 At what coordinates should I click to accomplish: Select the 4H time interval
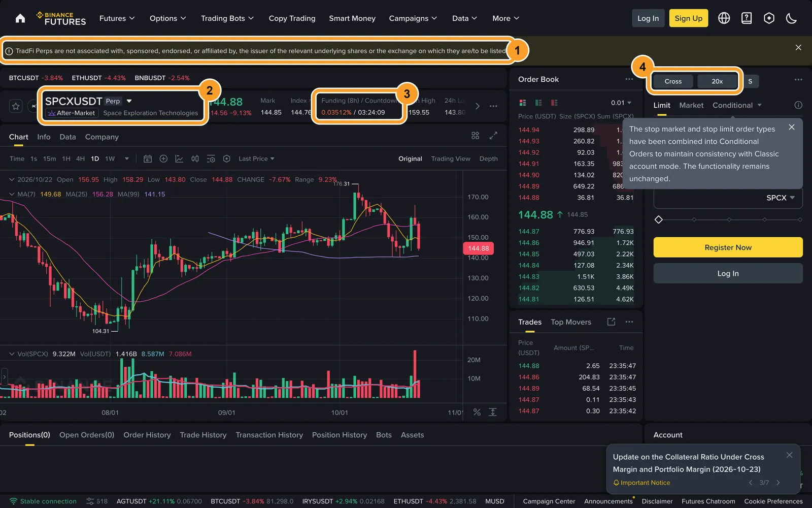coord(80,158)
